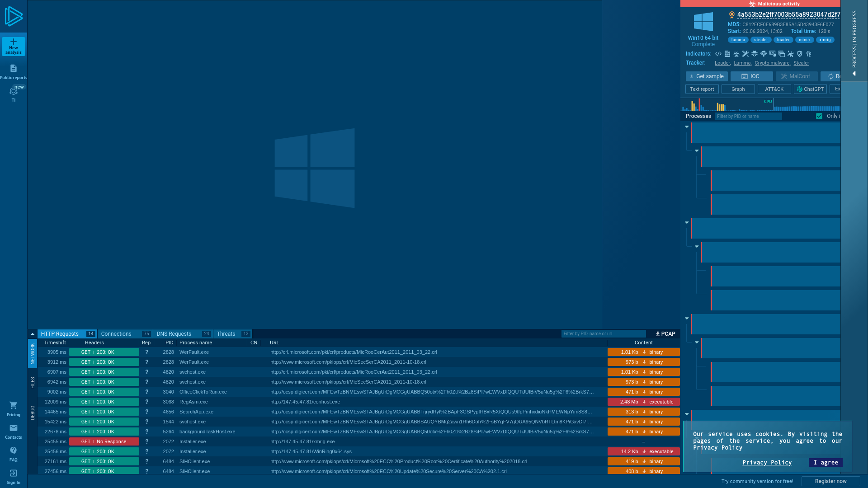Switch to Threats tab
The width and height of the screenshot is (868, 488).
tap(233, 334)
